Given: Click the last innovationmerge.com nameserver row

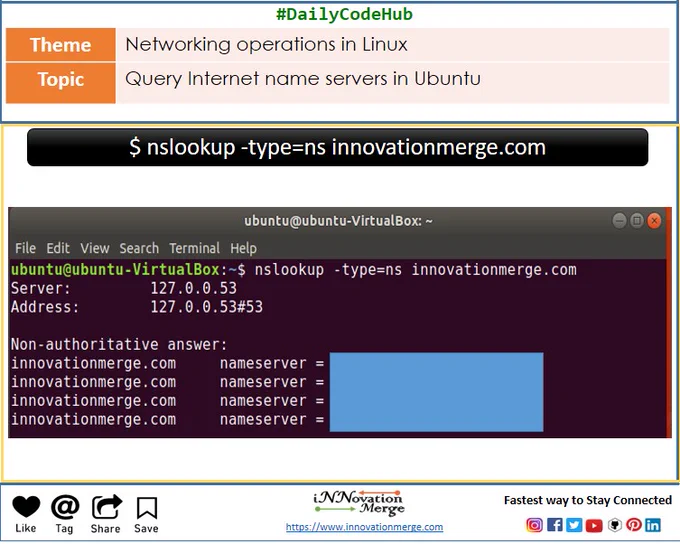Looking at the screenshot, I should click(167, 419).
